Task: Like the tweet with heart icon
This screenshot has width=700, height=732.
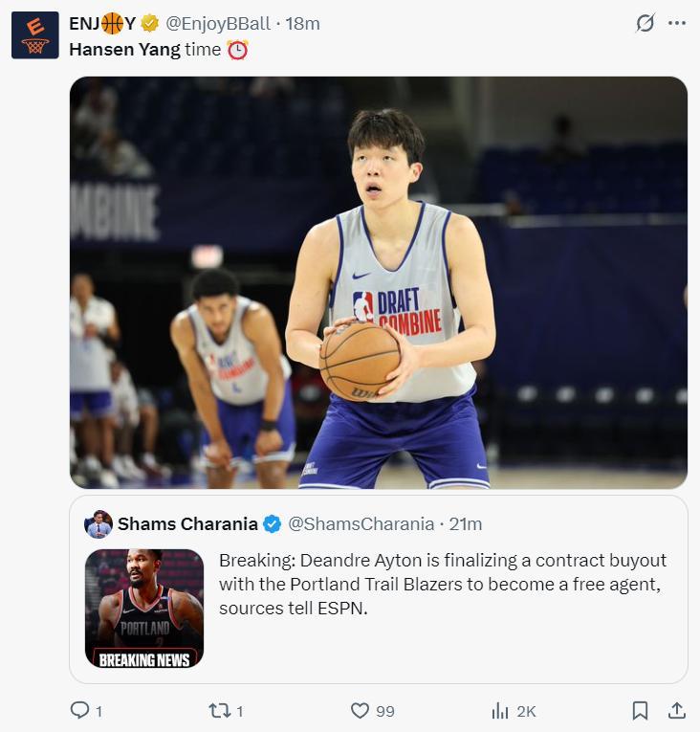Action: tap(361, 710)
